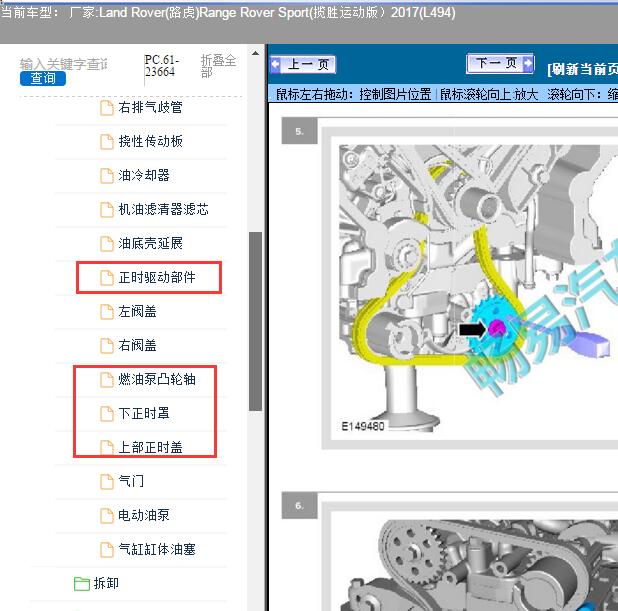This screenshot has height=611, width=618.
Task: Click the tree panel scroll-up arrow
Action: pos(255,53)
